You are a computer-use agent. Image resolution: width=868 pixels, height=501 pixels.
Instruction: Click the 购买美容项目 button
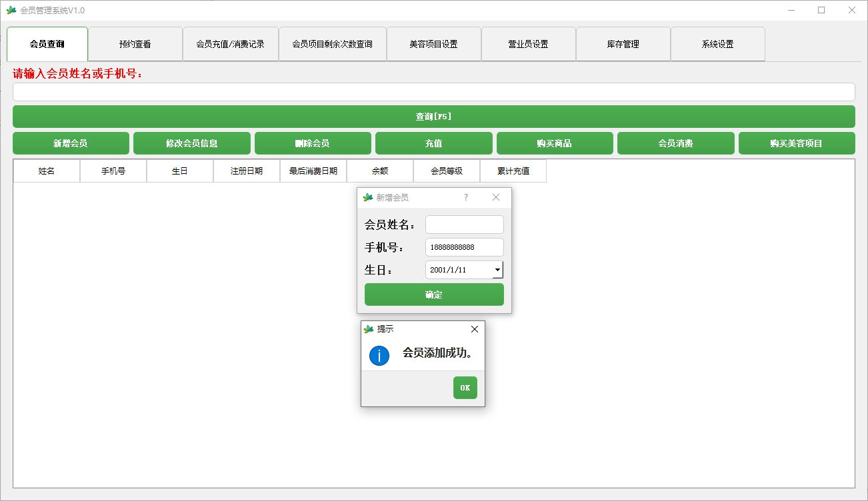pos(797,143)
